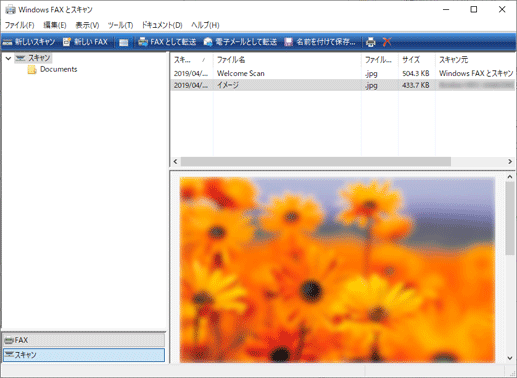
Task: Open the ドキュメント(D) menu
Action: 162,25
